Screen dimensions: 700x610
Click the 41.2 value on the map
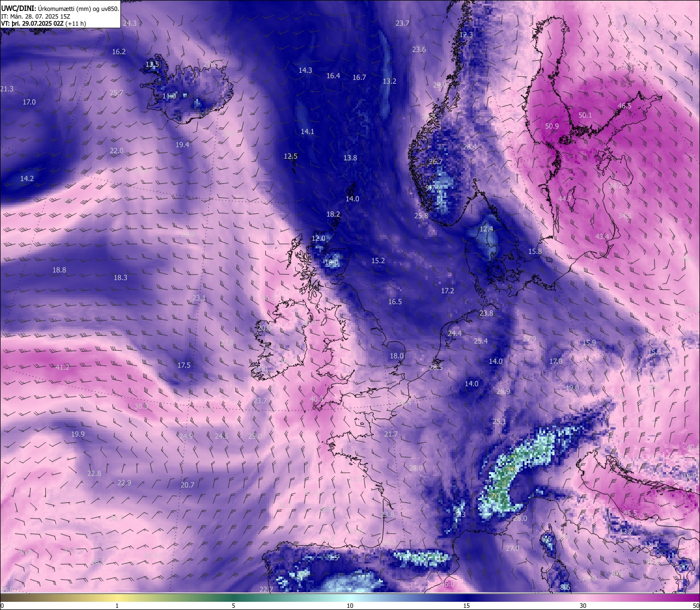pos(62,368)
